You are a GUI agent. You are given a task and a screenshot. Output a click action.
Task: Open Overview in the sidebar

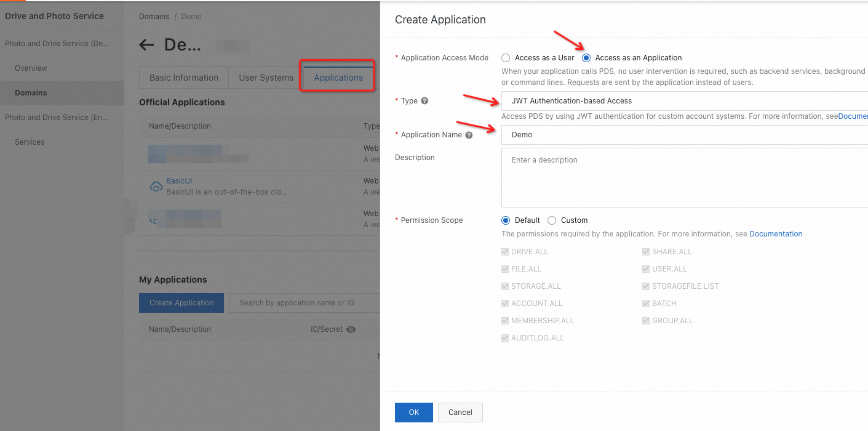(31, 68)
